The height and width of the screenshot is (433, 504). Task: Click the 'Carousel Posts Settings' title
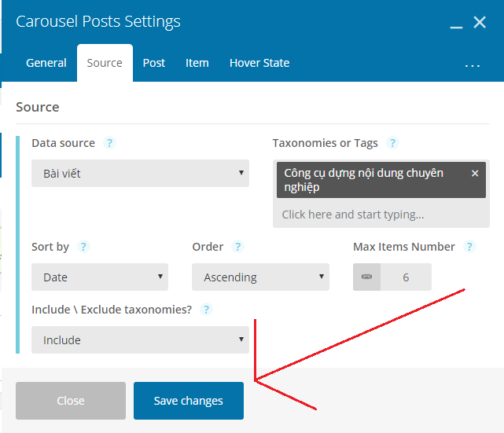(98, 21)
